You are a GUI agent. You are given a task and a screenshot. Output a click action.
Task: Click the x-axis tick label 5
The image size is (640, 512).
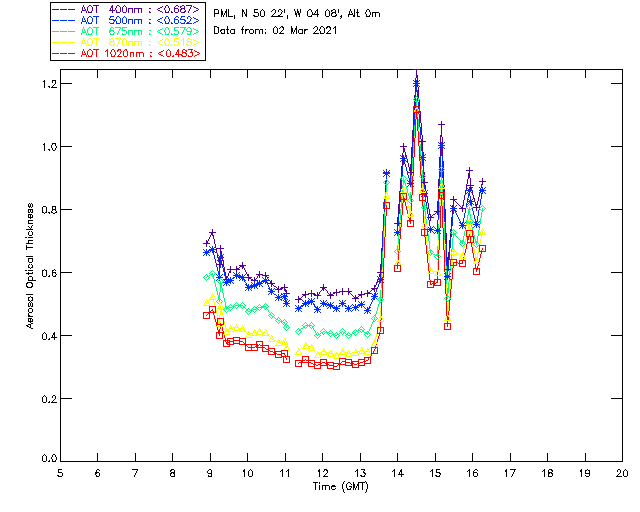(x=60, y=474)
